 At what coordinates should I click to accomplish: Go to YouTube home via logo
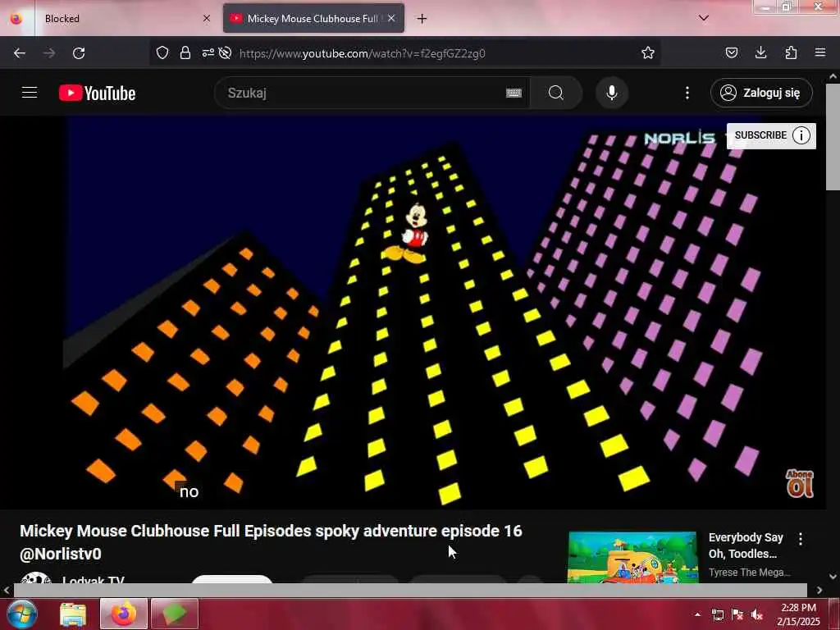point(98,93)
